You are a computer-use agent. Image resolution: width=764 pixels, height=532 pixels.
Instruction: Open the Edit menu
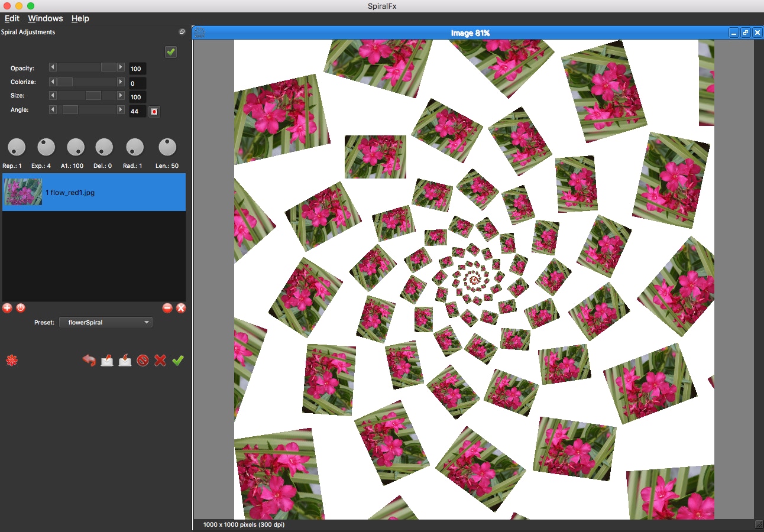click(12, 18)
